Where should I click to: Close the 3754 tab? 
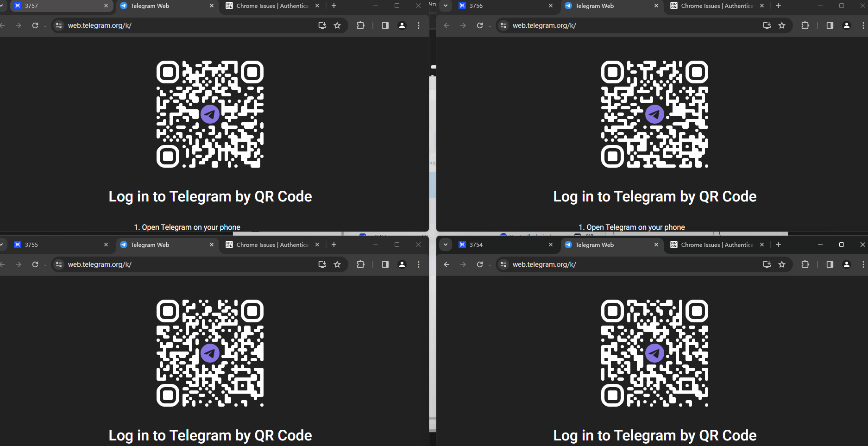point(551,245)
